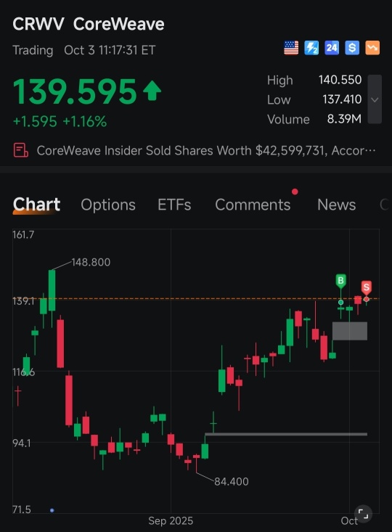Tap the gray gap box on the chart
The image size is (392, 532).
coord(350,331)
